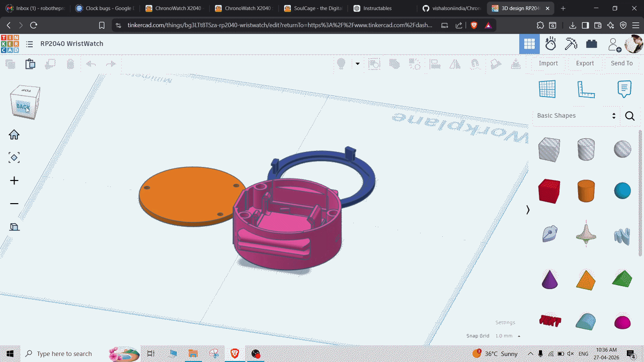Select the purple Cone shape
The width and height of the screenshot is (644, 362).
coord(549,279)
